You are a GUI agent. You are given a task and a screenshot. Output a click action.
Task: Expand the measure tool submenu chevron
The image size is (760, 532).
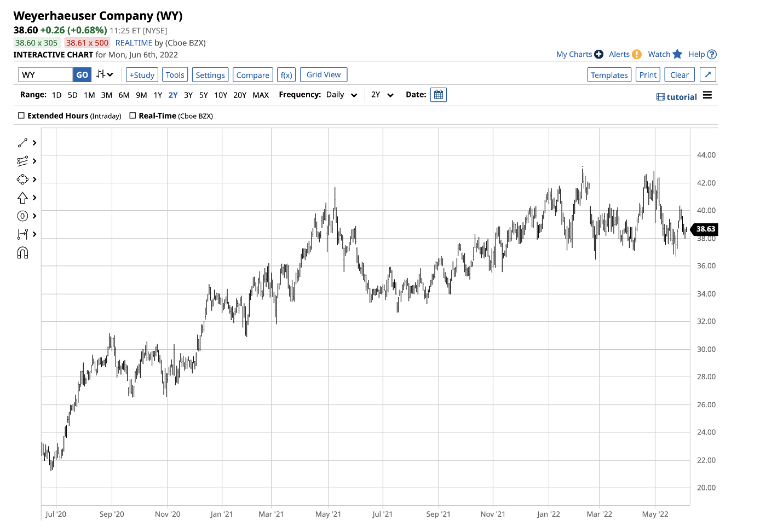tap(34, 234)
